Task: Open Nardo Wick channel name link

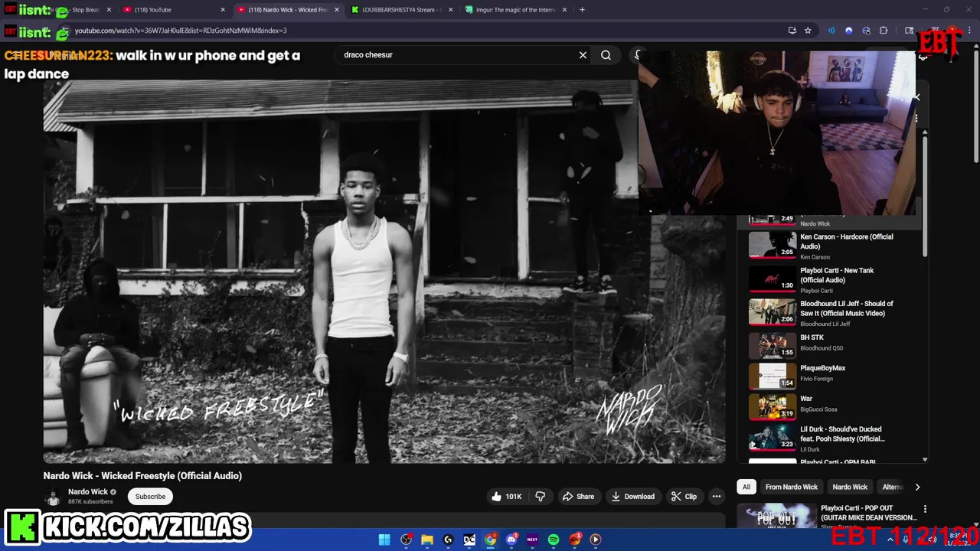Action: pyautogui.click(x=88, y=492)
